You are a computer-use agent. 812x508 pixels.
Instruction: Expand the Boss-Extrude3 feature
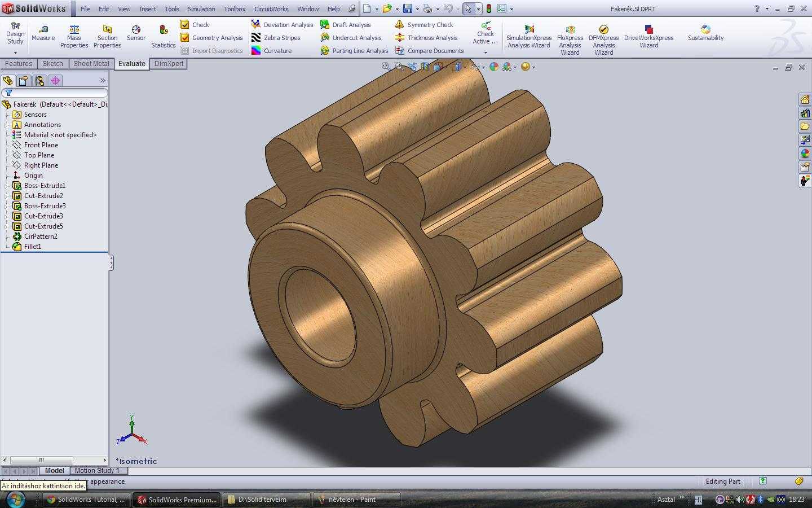pyautogui.click(x=6, y=206)
